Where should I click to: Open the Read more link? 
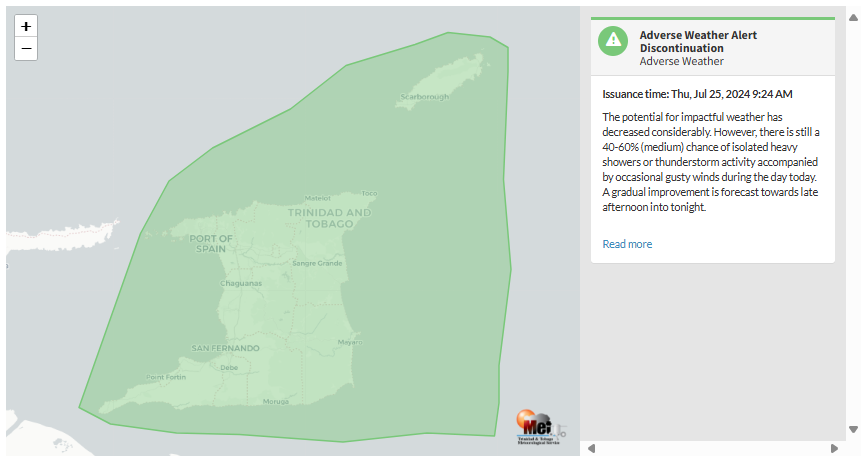pos(627,244)
